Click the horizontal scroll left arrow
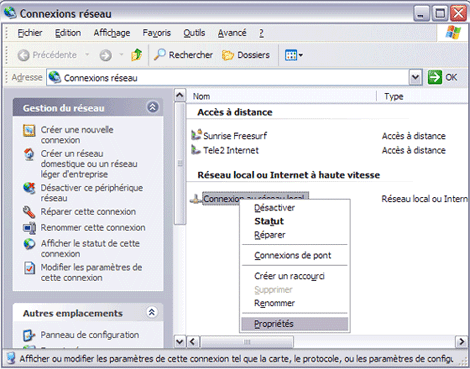Image resolution: width=470 pixels, height=369 pixels. pyautogui.click(x=193, y=342)
